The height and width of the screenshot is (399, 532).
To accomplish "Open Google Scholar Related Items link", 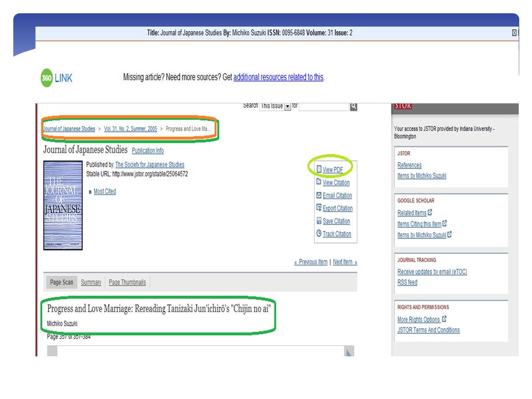I will (412, 213).
